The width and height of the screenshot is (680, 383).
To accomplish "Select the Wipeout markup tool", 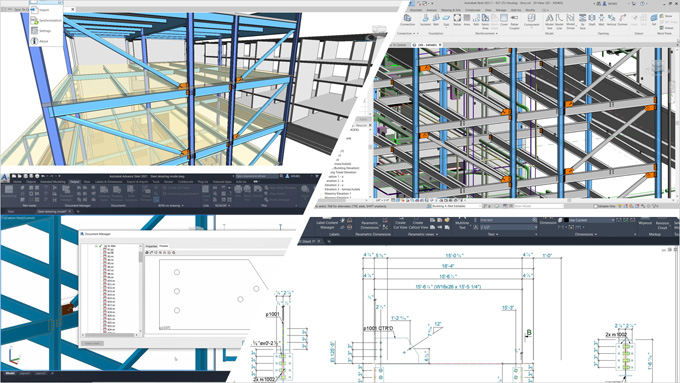I will click(645, 222).
